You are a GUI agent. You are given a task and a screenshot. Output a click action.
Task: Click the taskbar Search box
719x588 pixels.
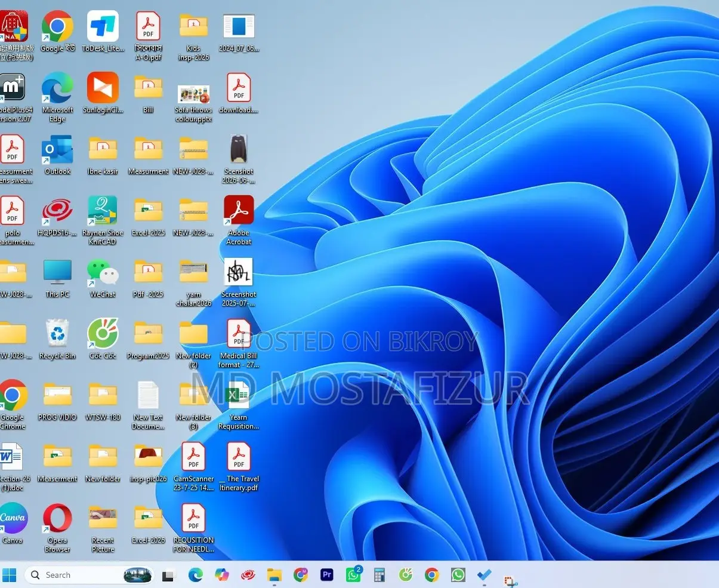pos(88,575)
